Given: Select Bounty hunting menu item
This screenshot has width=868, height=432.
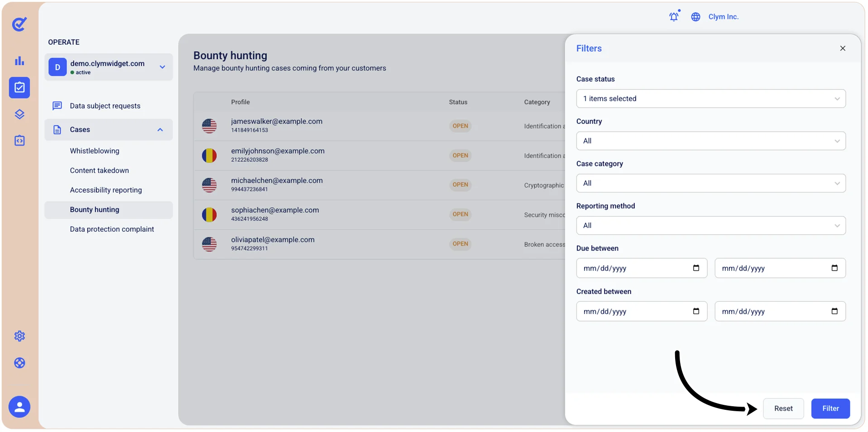Looking at the screenshot, I should (109, 210).
